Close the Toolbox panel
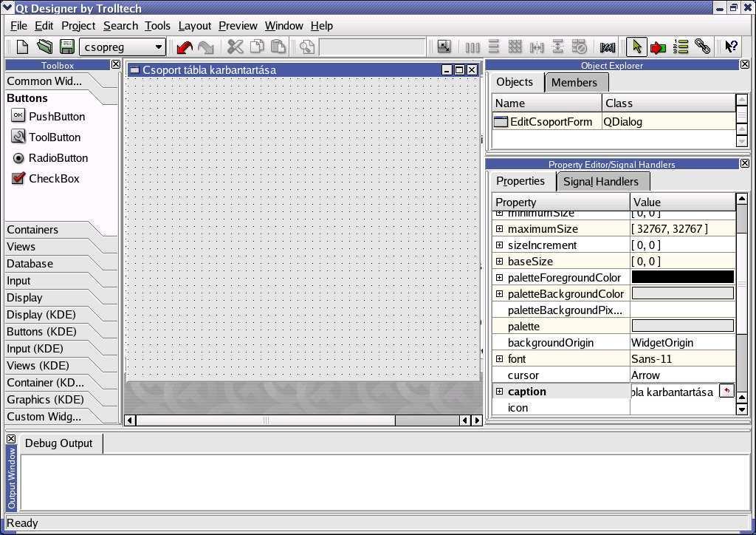 pyautogui.click(x=116, y=64)
